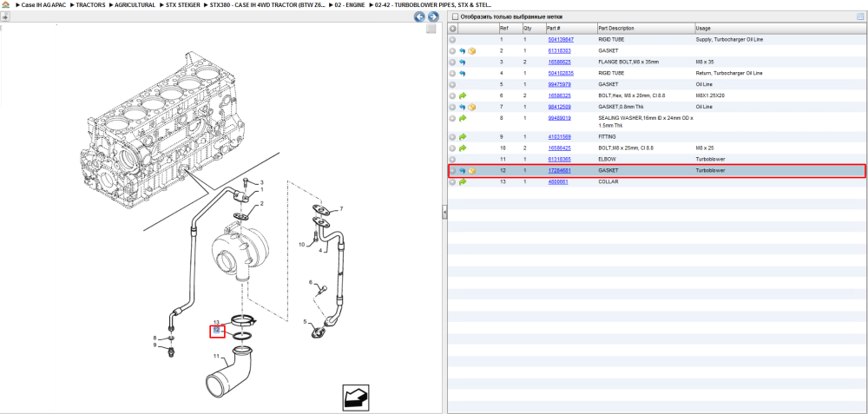Open 'STX STEIGER' breadcrumb
The image size is (868, 414).
[x=182, y=5]
